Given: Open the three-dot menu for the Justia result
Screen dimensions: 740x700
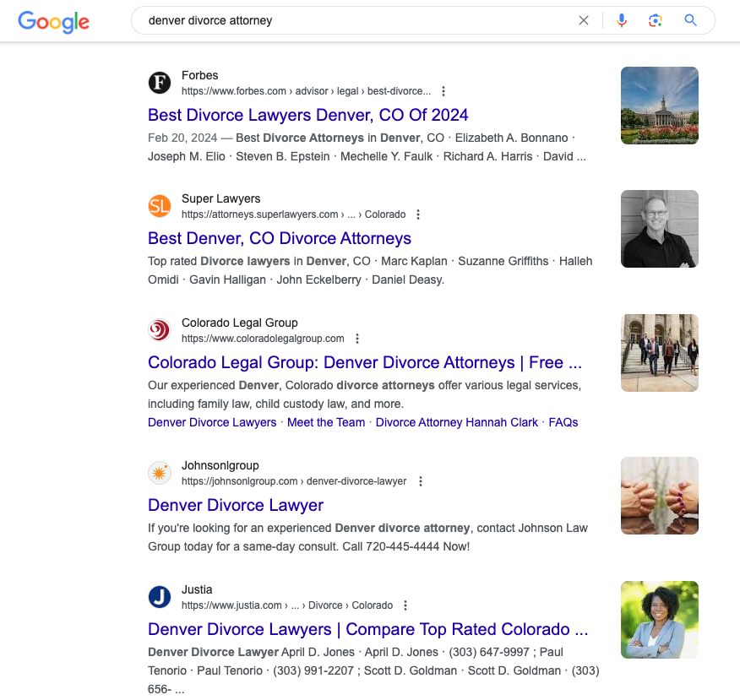Looking at the screenshot, I should pos(405,605).
